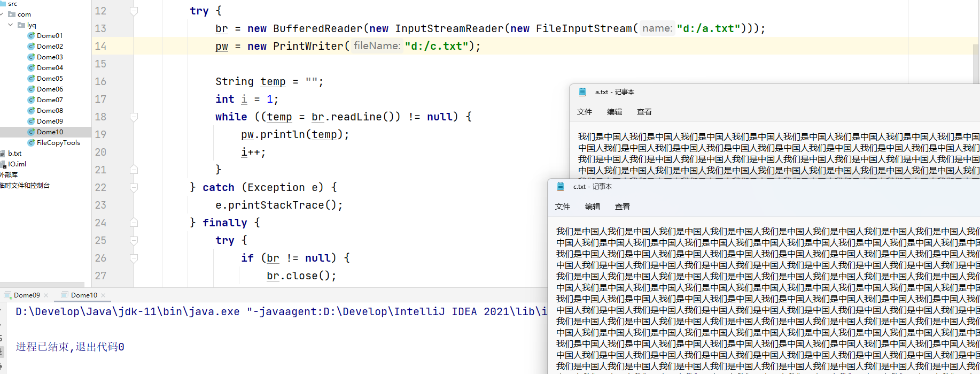Click the name: parameter hint
This screenshot has height=374, width=980.
click(657, 28)
